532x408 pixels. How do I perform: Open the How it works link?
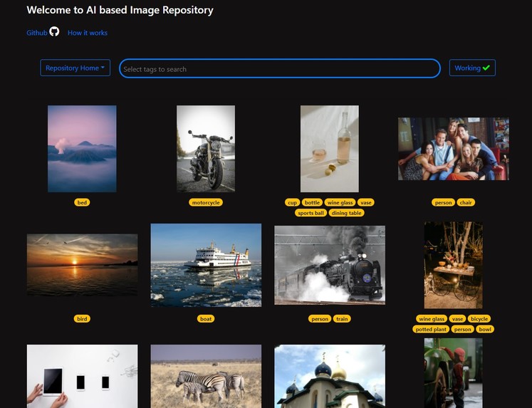(x=88, y=33)
